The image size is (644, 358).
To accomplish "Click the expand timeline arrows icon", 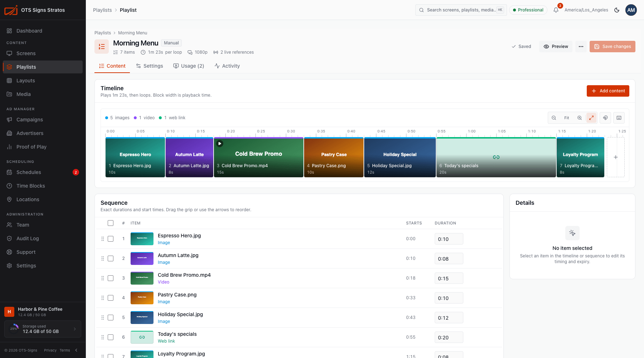I will [x=591, y=118].
